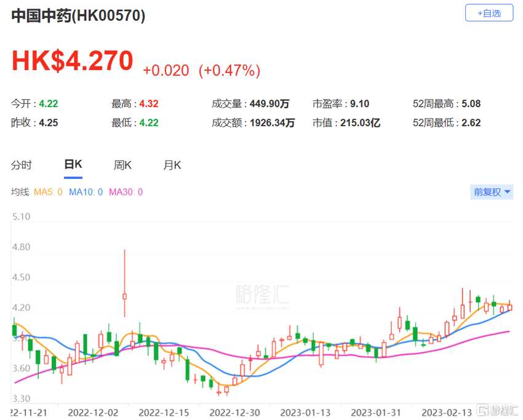The image size is (523, 420).
Task: Click the 最高 value 4.32
Action: pos(149,104)
